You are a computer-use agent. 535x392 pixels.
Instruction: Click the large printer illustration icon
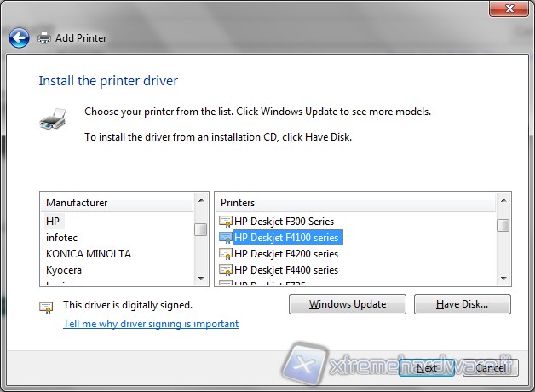tap(53, 118)
